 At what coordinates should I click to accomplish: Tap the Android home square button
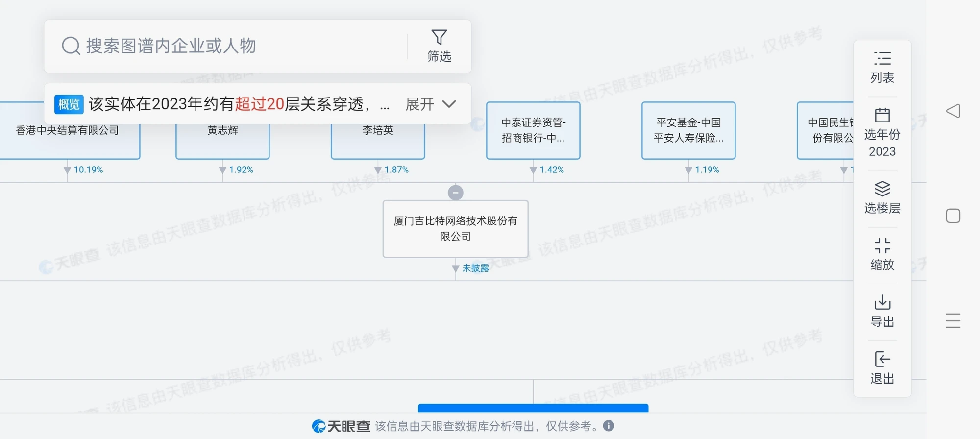(953, 216)
